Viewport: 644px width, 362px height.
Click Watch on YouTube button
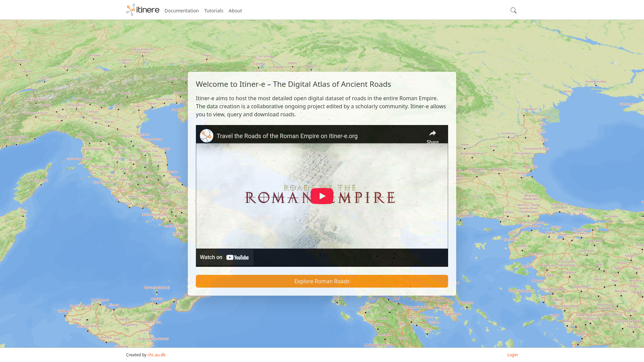point(224,257)
